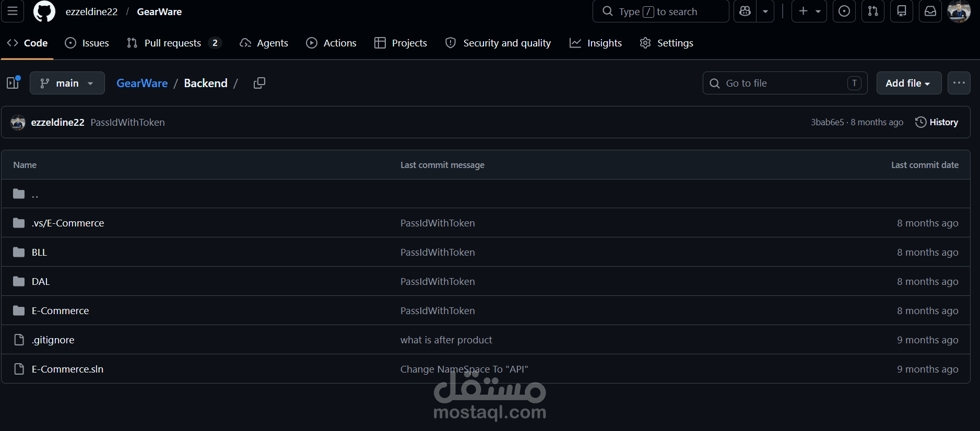
Task: Open BLL row's PassIdWithToken commit message
Action: [438, 252]
